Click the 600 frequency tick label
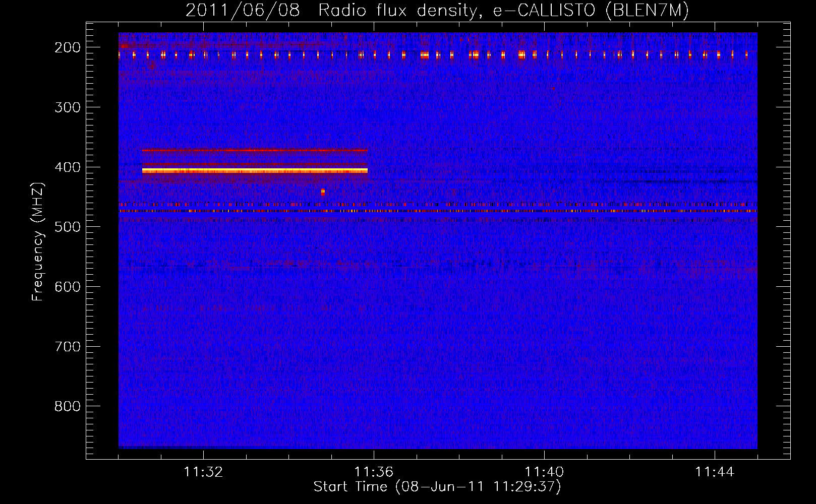This screenshot has width=816, height=504. pyautogui.click(x=68, y=287)
